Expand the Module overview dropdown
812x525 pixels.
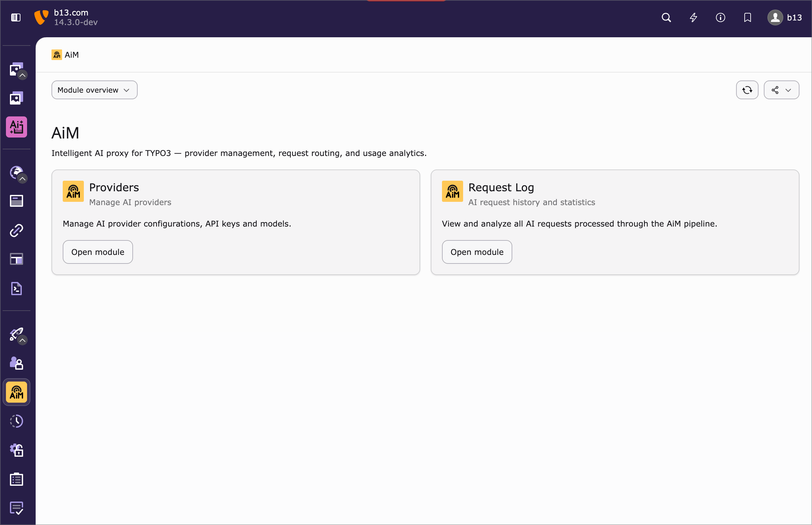point(94,90)
